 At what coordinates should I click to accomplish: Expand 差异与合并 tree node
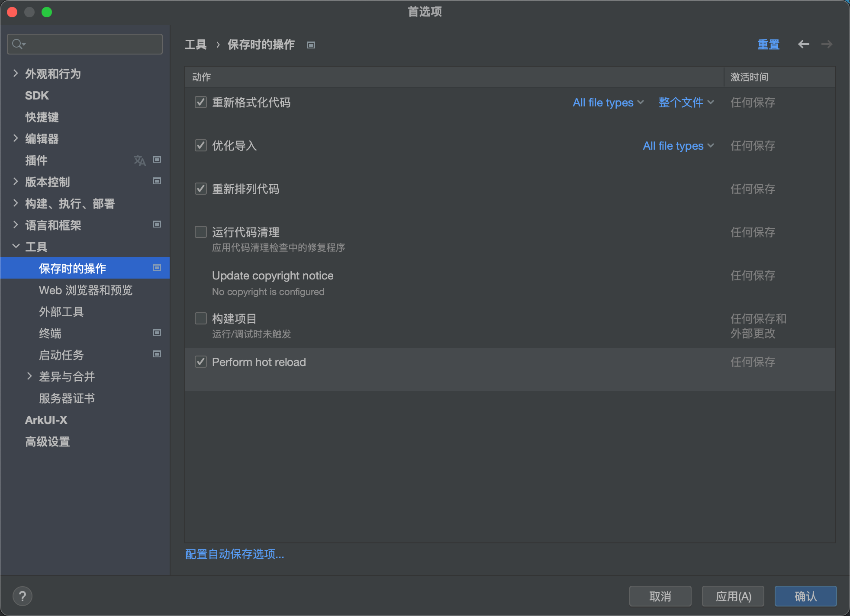coord(29,376)
